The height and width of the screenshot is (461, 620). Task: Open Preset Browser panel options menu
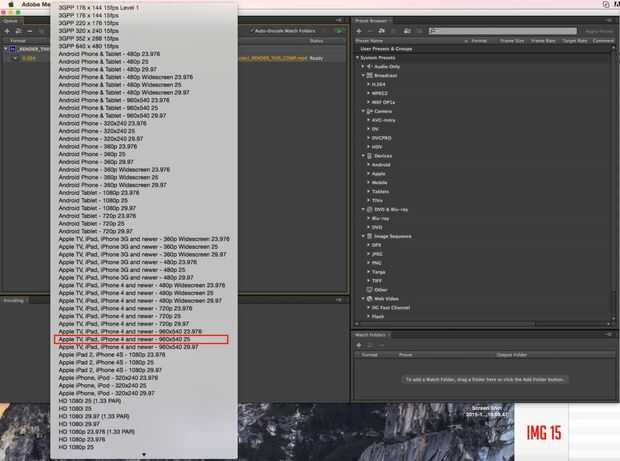609,21
